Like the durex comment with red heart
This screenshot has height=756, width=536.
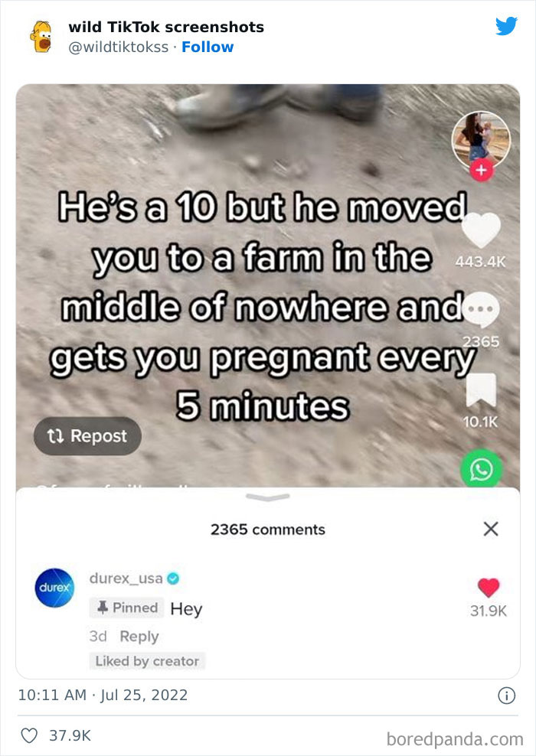[489, 588]
